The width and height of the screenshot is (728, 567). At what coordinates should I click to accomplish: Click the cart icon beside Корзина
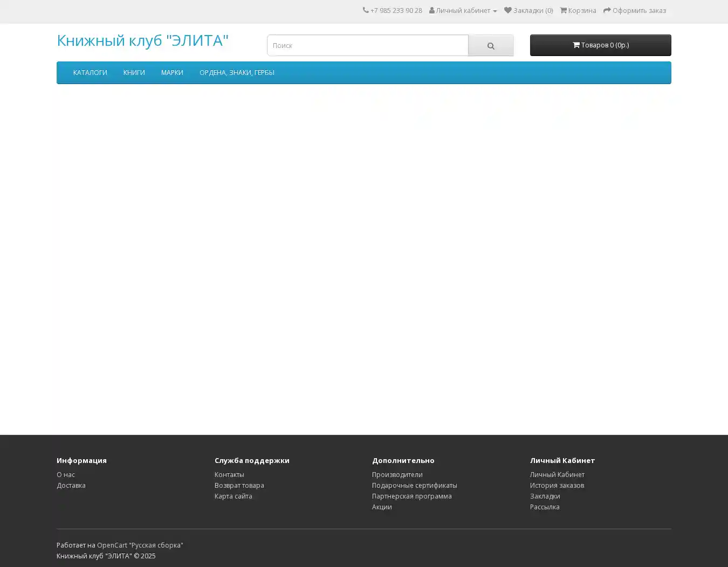(563, 10)
